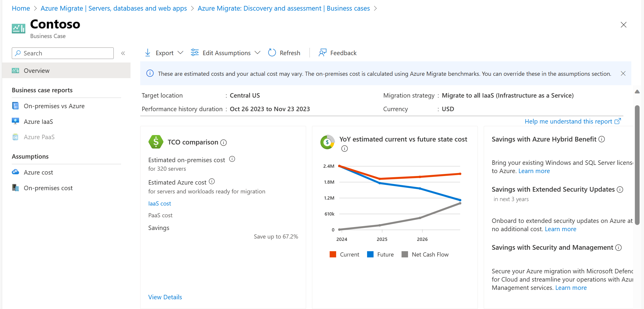Click the On-premises vs Azure report icon

point(16,106)
